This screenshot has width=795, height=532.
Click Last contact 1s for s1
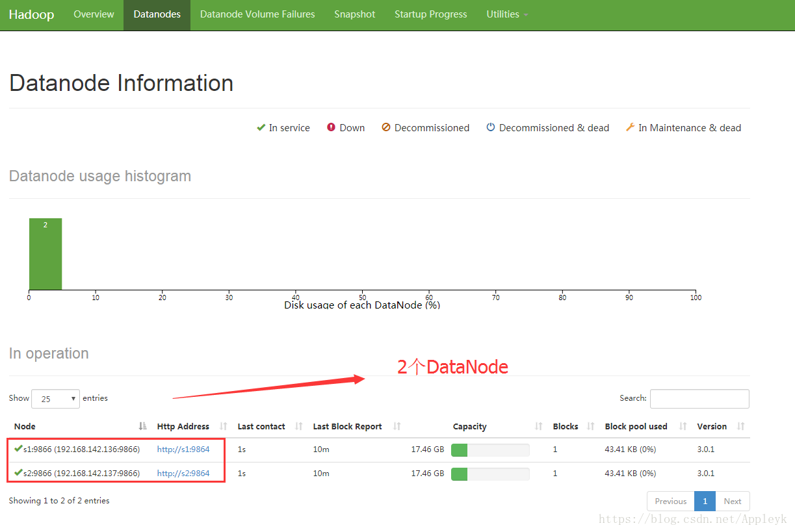[241, 450]
